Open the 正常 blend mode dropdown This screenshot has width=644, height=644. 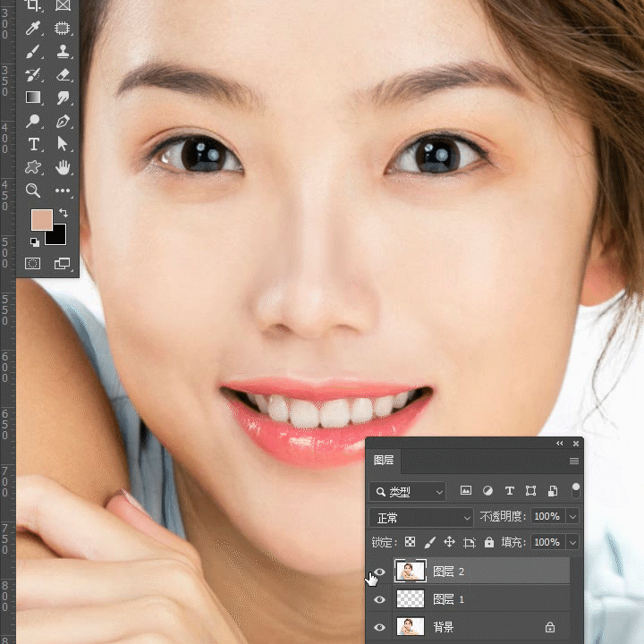tap(421, 518)
